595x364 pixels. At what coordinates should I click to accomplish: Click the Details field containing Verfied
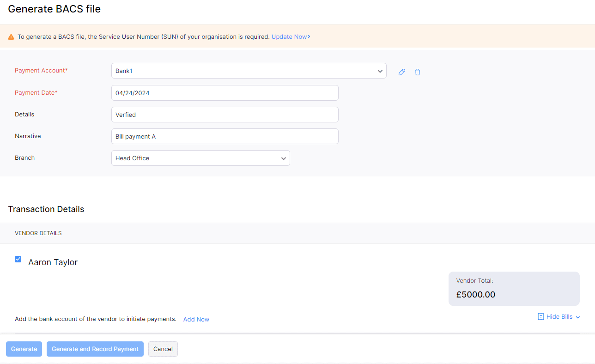coord(225,114)
